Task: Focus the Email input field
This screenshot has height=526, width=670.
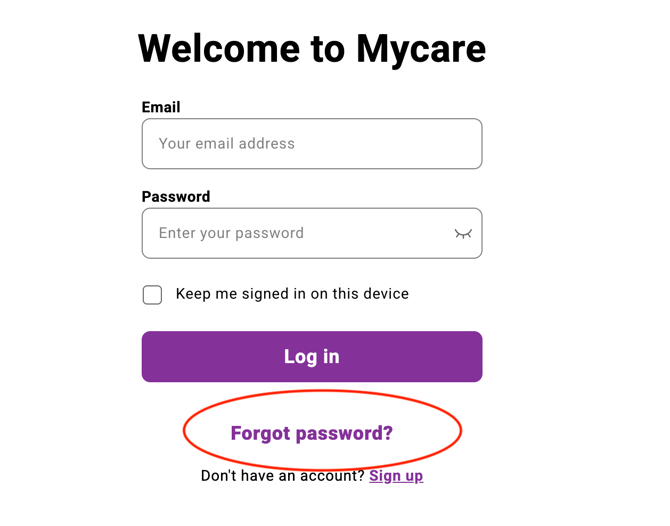Action: pos(312,144)
